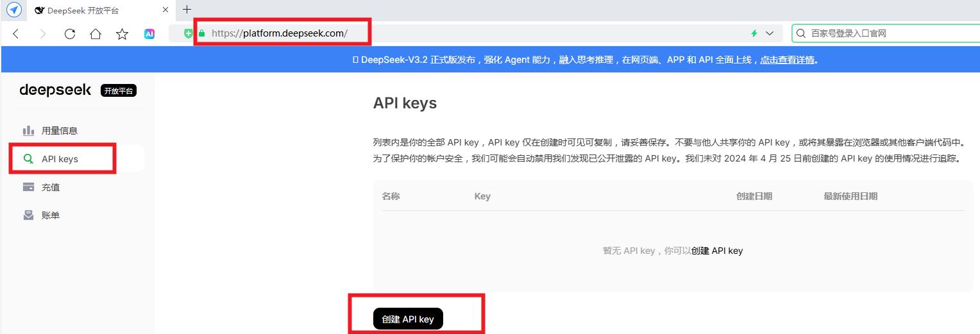The image size is (980, 334).
Task: Open a new tab with plus button
Action: (187, 10)
